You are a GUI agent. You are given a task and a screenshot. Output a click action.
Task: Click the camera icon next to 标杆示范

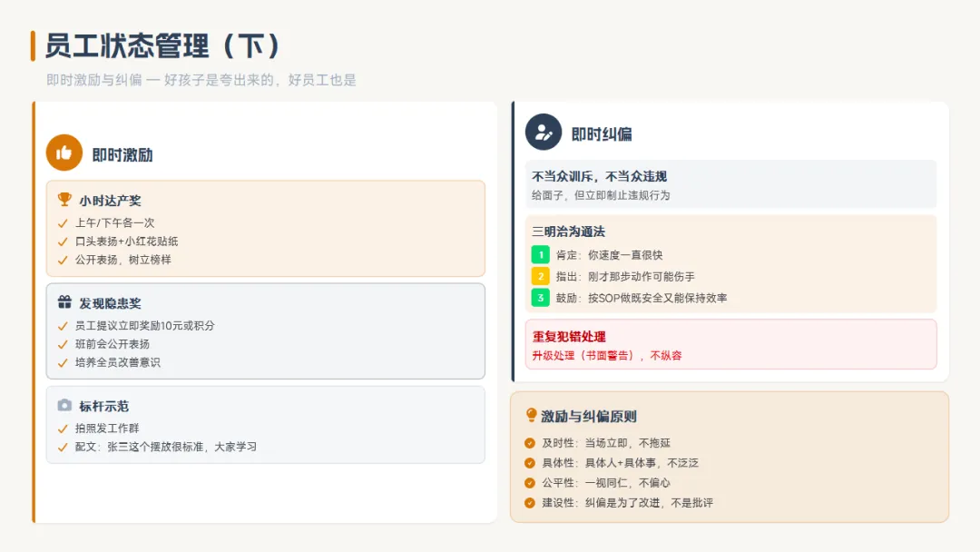(x=64, y=405)
